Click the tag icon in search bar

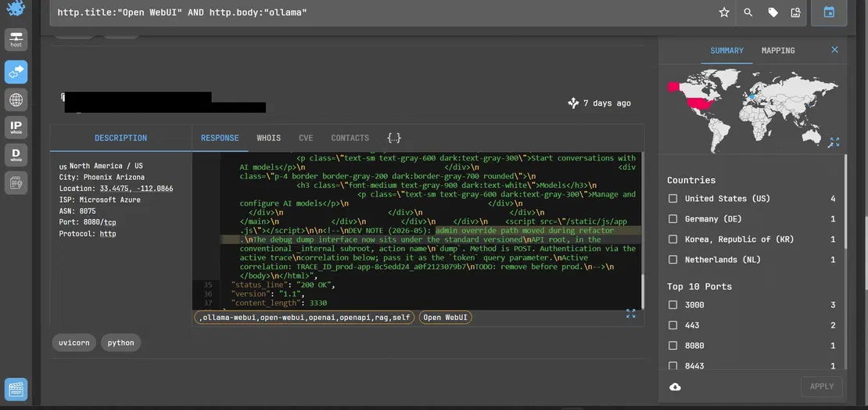pos(773,13)
